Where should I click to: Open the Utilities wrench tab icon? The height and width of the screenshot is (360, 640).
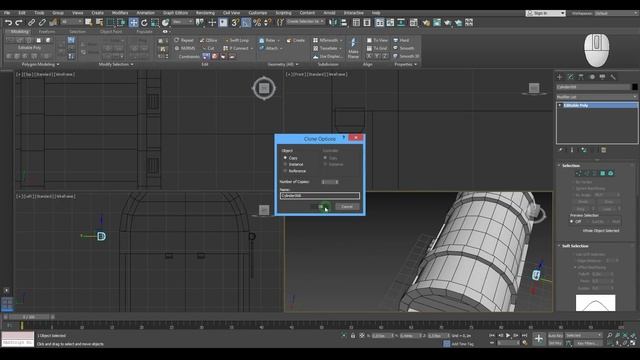pos(613,77)
